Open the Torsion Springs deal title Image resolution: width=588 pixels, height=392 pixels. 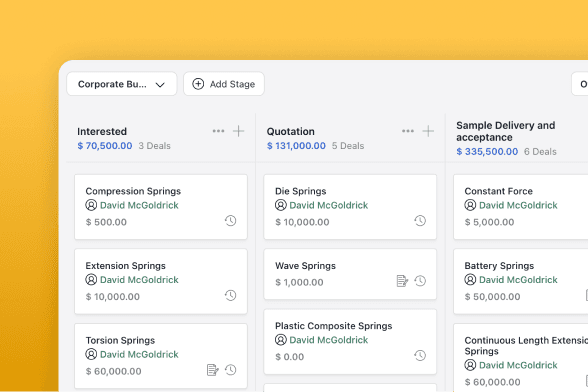coord(120,341)
